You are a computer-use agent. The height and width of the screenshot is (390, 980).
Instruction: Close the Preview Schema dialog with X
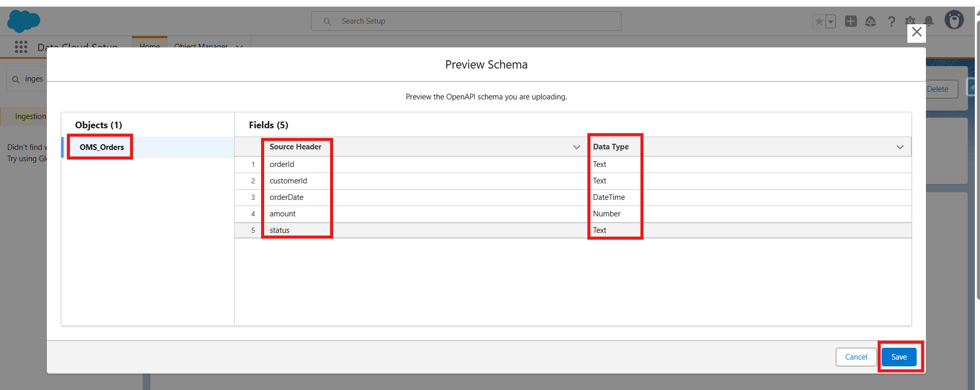click(x=917, y=32)
